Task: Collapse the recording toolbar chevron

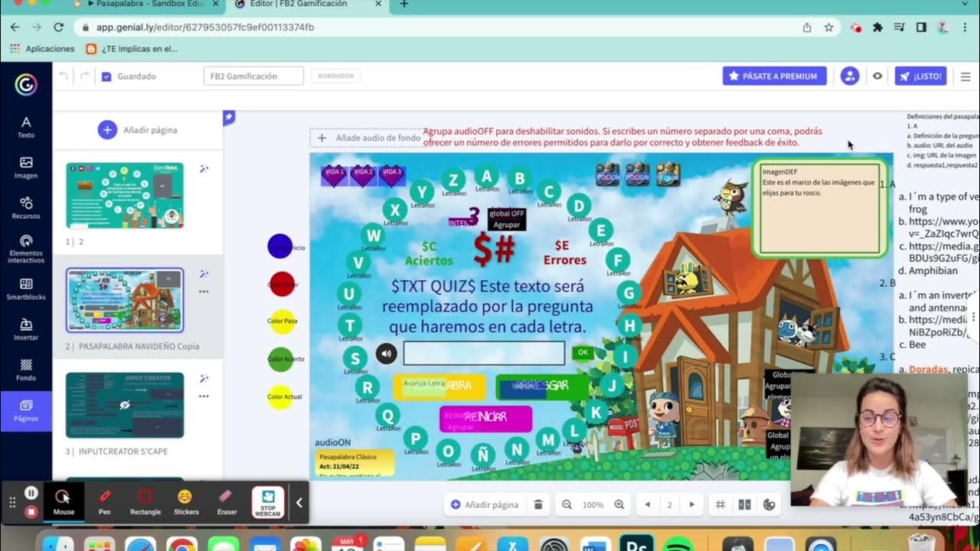Action: (299, 503)
